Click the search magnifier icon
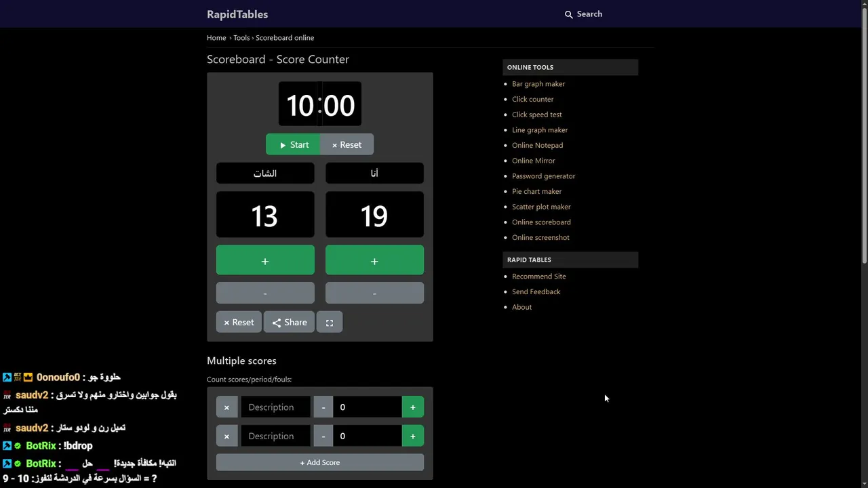This screenshot has height=488, width=868. click(x=569, y=14)
